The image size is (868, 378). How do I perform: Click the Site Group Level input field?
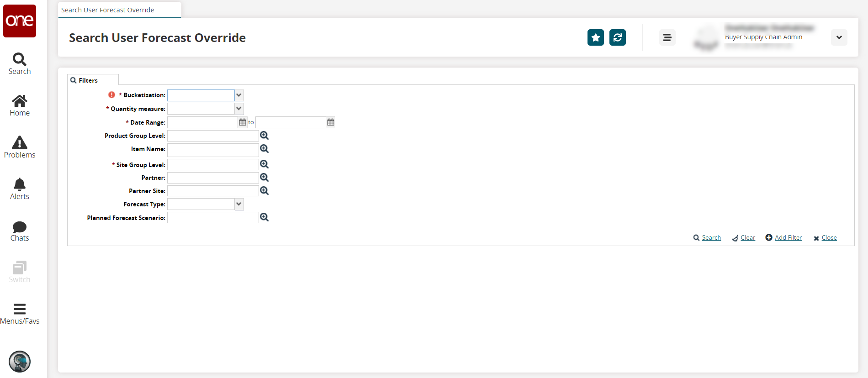coord(213,165)
